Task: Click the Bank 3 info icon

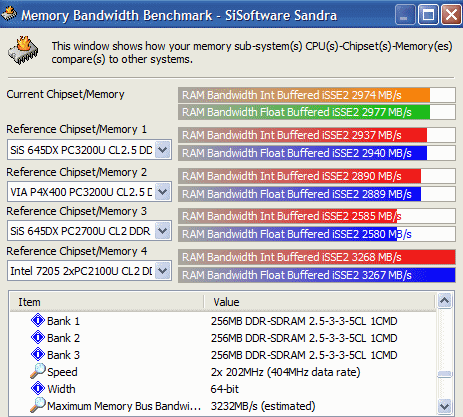Action: click(x=38, y=354)
